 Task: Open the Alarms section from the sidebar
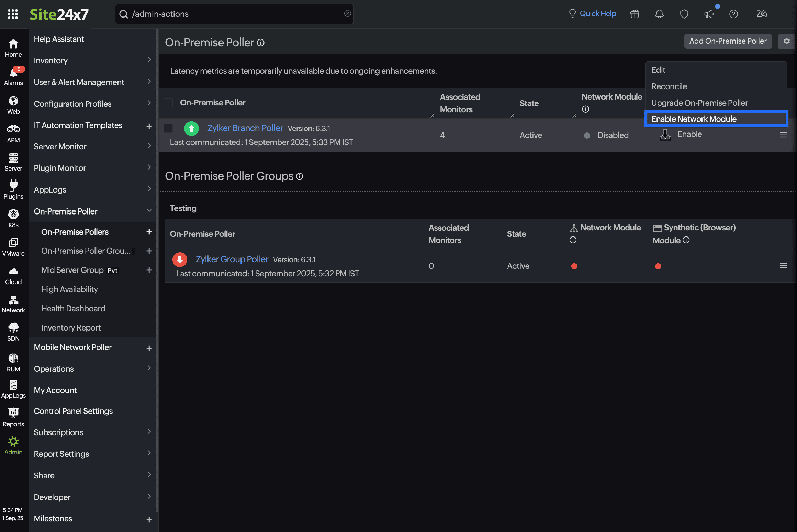click(x=13, y=75)
